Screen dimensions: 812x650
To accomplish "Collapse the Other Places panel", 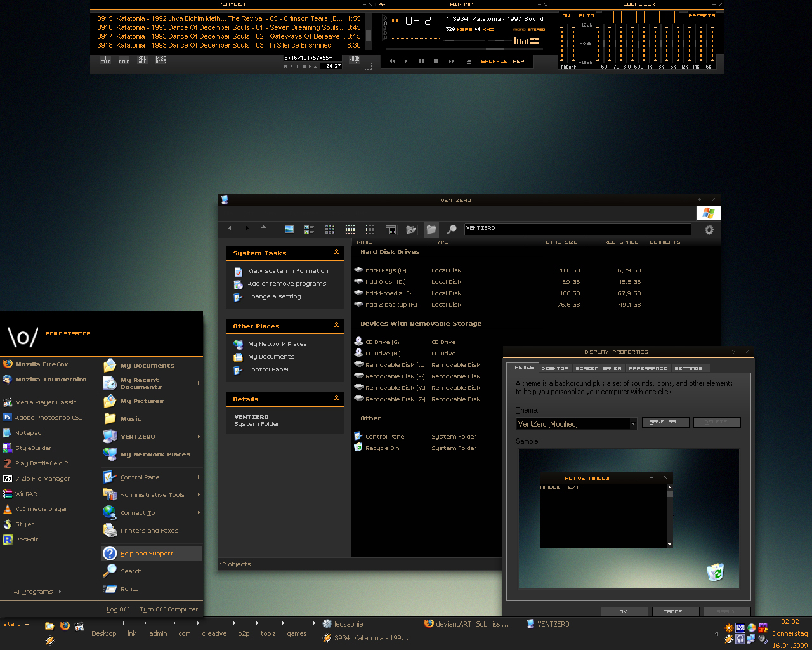I will 336,325.
